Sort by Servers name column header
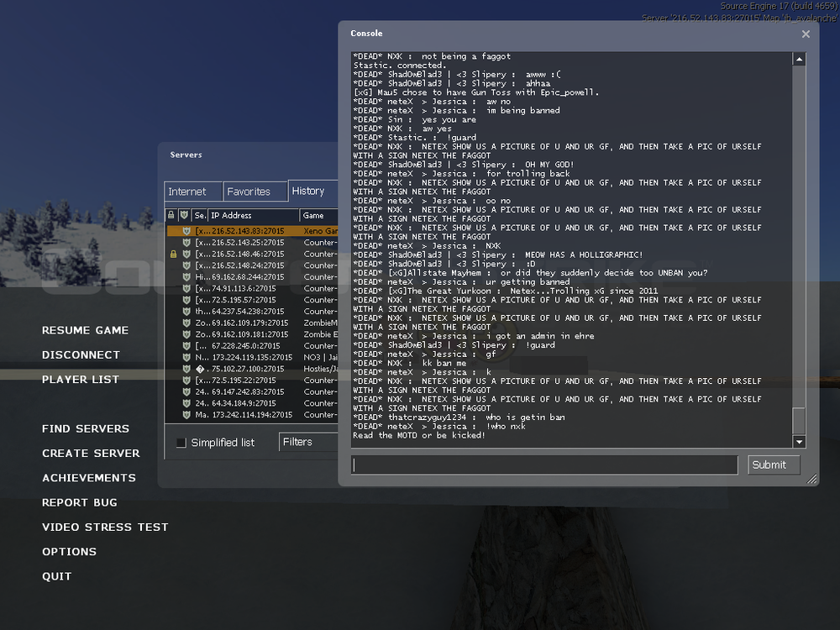Screen dimensions: 840x630 click(x=200, y=215)
